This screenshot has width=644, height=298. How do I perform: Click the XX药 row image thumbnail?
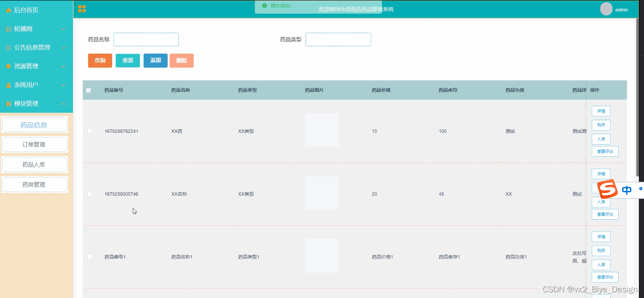click(x=322, y=130)
